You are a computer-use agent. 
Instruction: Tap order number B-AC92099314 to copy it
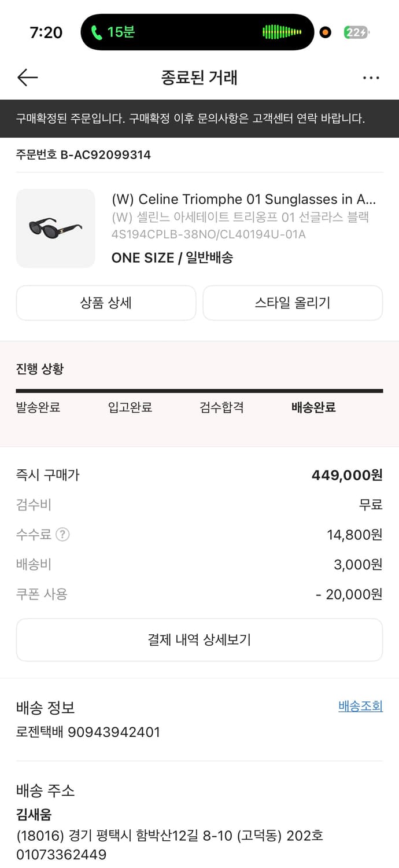(x=83, y=155)
